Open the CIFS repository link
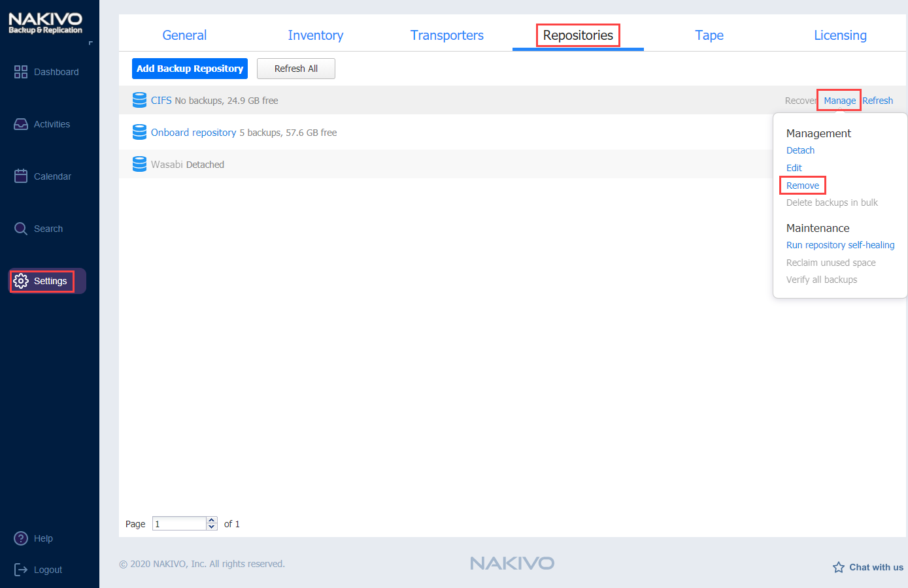This screenshot has height=588, width=908. tap(161, 101)
